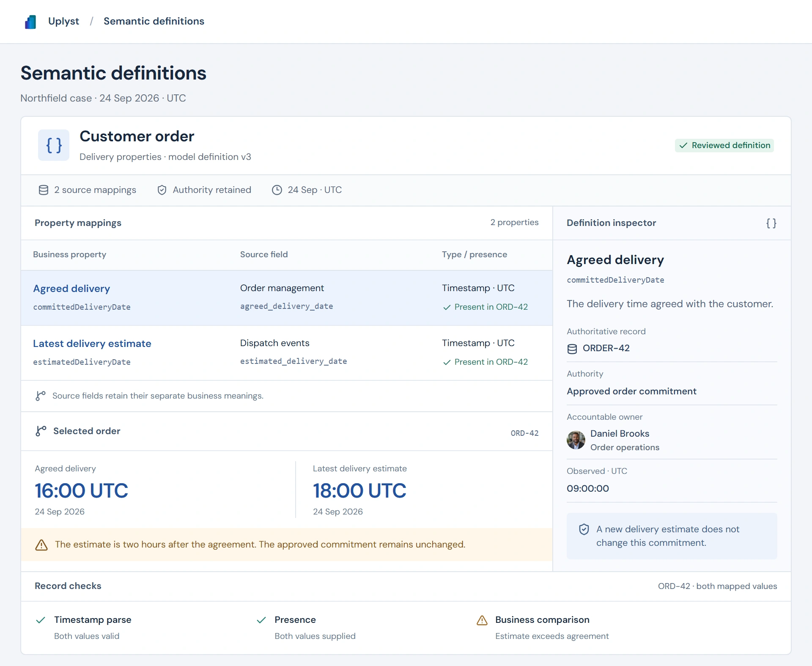Click the Property mappings panel heading
The image size is (812, 666).
(78, 223)
